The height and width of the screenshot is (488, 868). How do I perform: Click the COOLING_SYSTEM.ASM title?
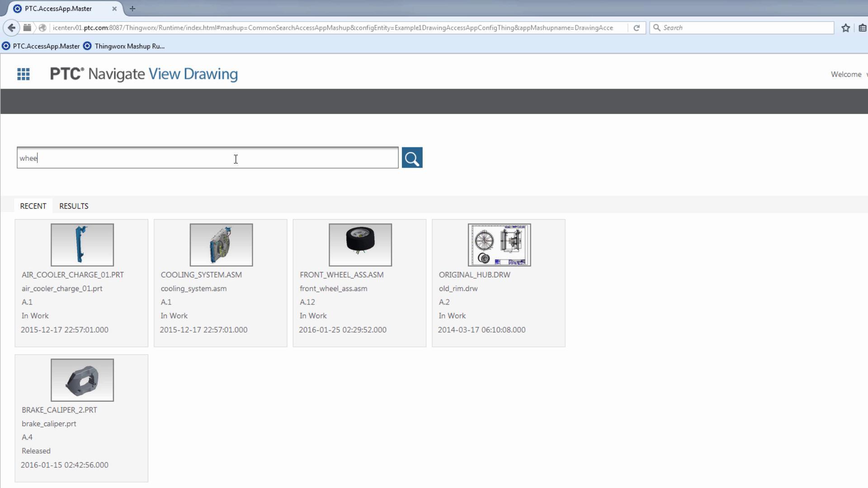click(201, 275)
